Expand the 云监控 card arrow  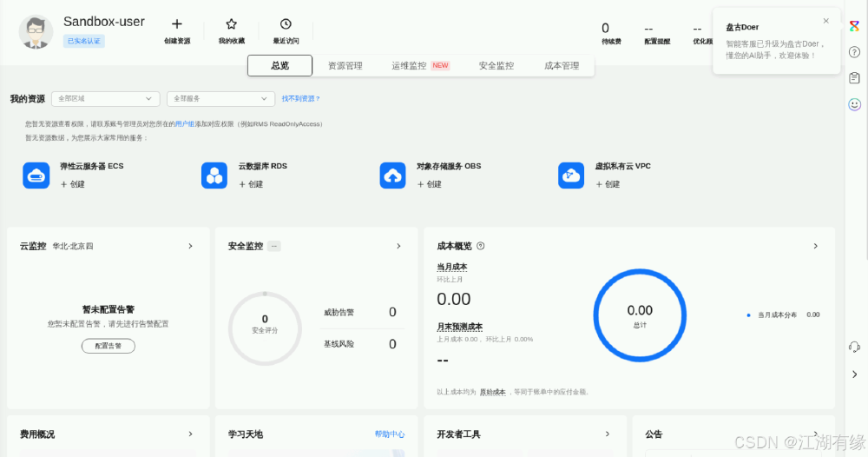[190, 246]
